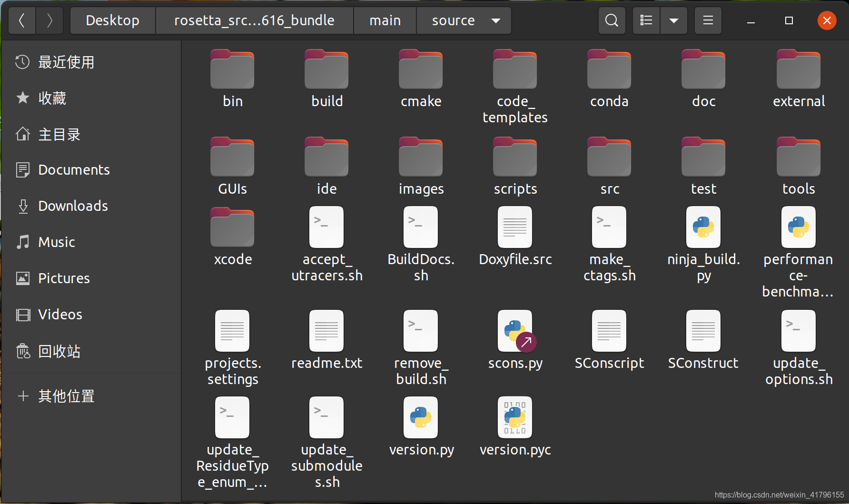
Task: Open 收藏 starred items in sidebar
Action: [x=90, y=99]
